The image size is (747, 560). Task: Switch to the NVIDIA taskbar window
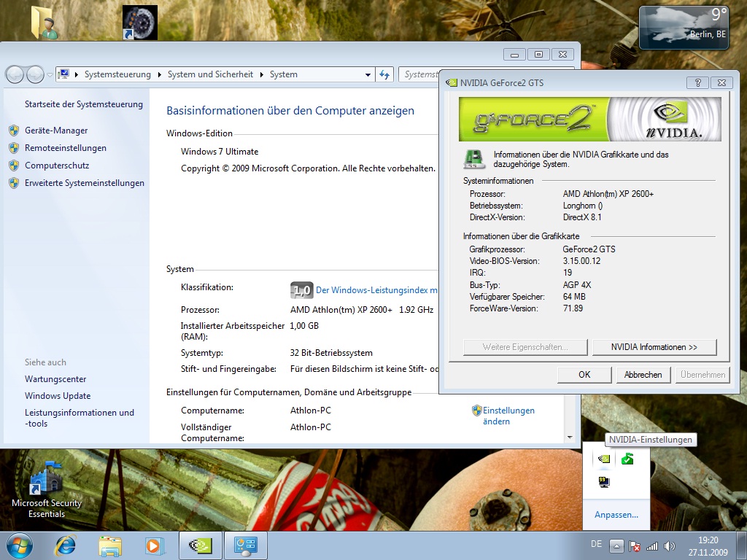pyautogui.click(x=201, y=545)
